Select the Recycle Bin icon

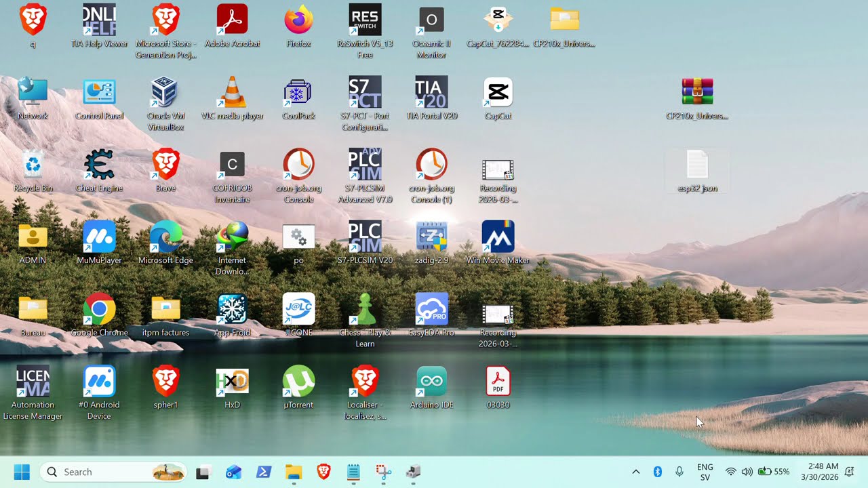(33, 171)
